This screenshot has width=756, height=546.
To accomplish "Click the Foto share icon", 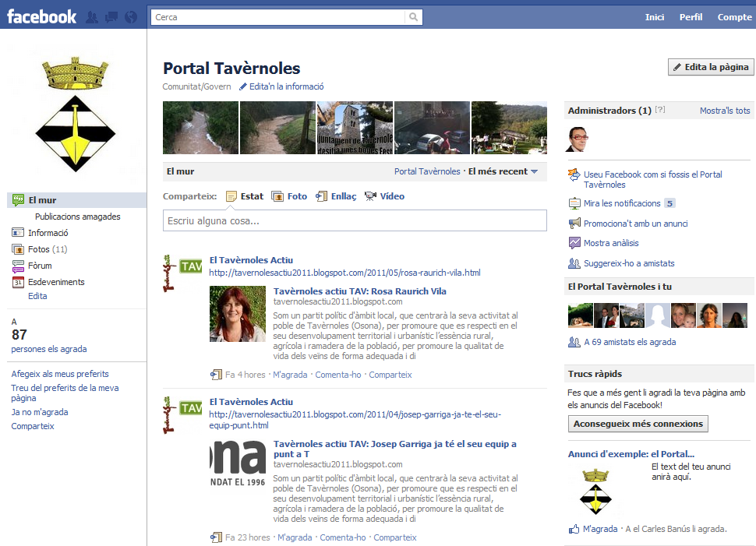I will tap(277, 196).
